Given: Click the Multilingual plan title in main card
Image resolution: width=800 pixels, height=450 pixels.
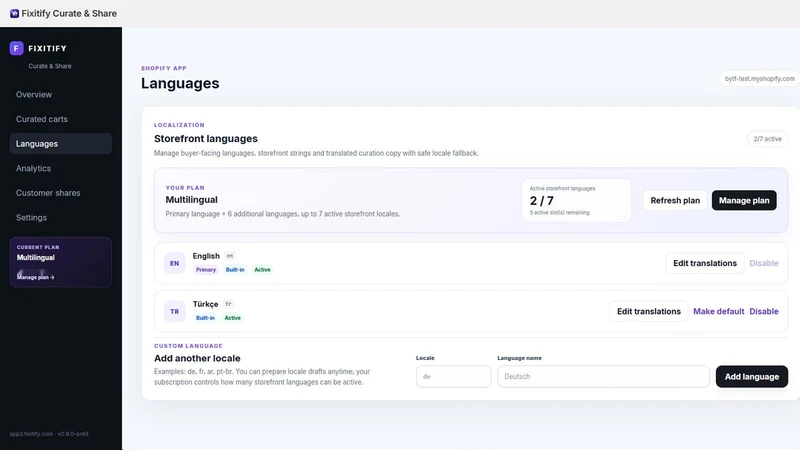Looking at the screenshot, I should tap(191, 200).
